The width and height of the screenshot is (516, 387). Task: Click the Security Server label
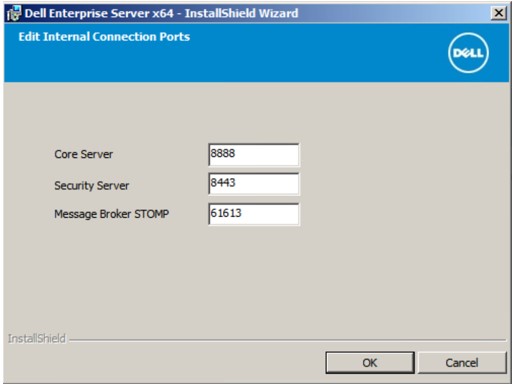[x=92, y=185]
